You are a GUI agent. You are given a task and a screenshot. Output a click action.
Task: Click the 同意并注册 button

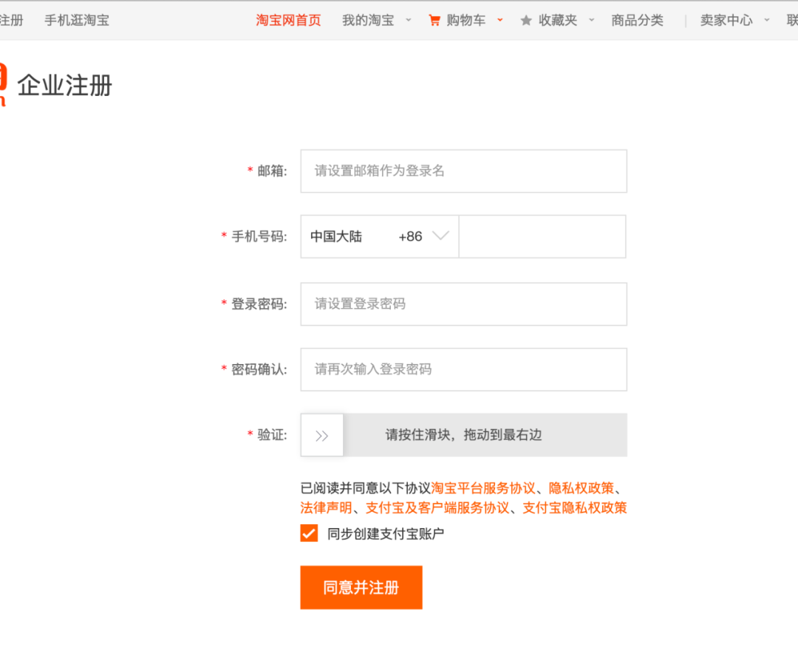361,587
